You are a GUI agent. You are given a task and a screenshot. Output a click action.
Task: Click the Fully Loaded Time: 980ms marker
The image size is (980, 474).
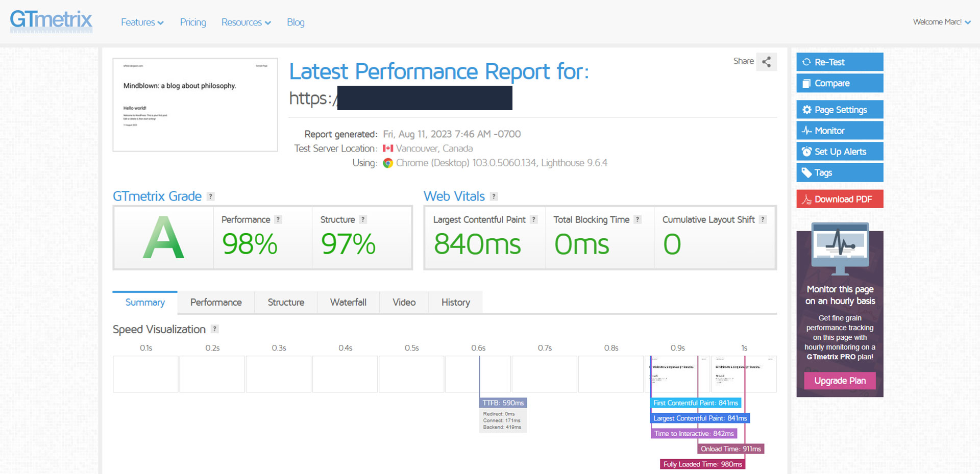[702, 464]
